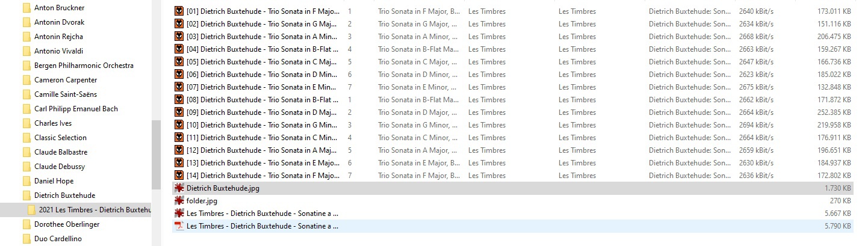Screen dimensions: 868x246
Task: Click the audio icon of track [07] Trio Sonata
Action: pyautogui.click(x=179, y=87)
